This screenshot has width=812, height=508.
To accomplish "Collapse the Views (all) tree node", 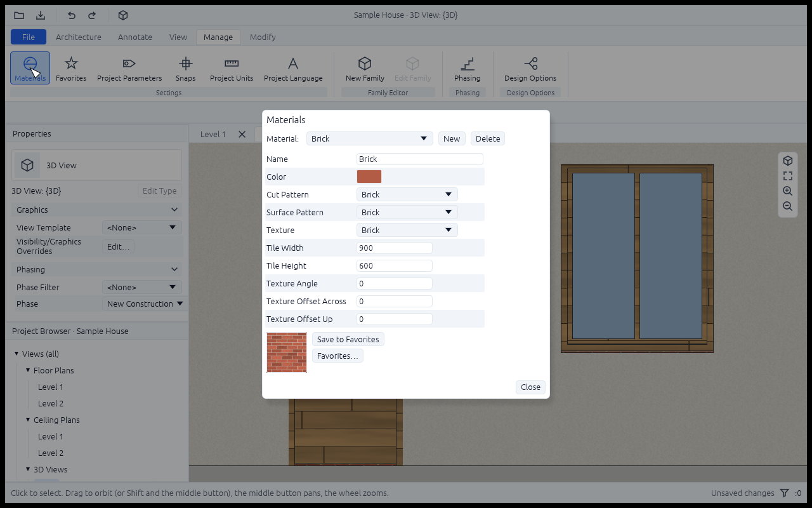I will pyautogui.click(x=16, y=354).
